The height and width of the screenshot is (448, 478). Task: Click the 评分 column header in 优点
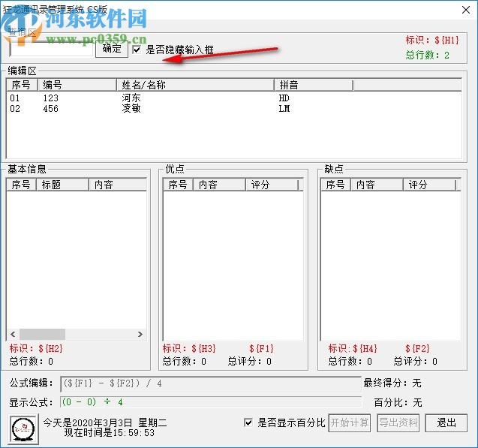pyautogui.click(x=272, y=185)
